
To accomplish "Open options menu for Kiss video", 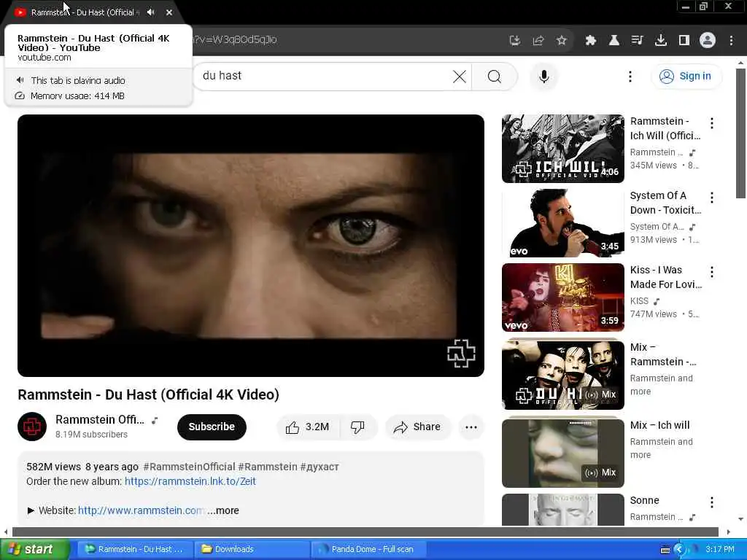I will (x=712, y=272).
